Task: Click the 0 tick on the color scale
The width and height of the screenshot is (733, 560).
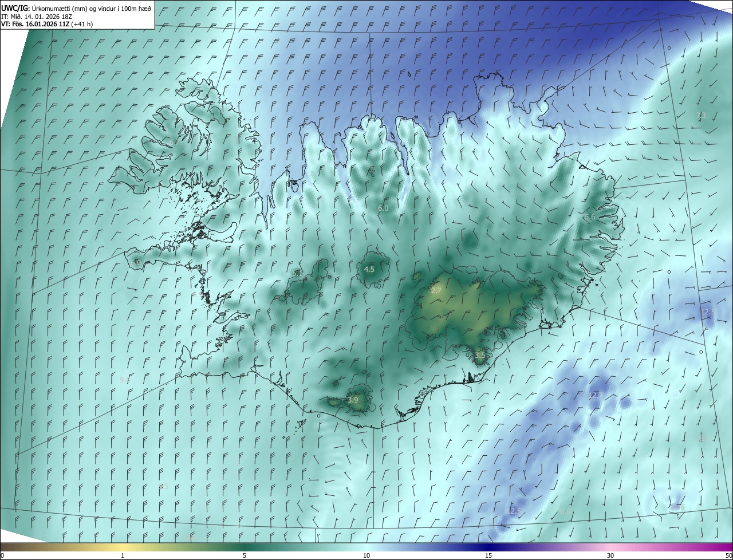Action: [x=2, y=555]
